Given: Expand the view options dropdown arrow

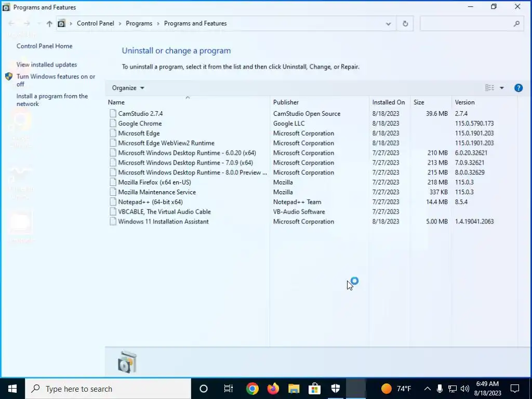Looking at the screenshot, I should [501, 88].
